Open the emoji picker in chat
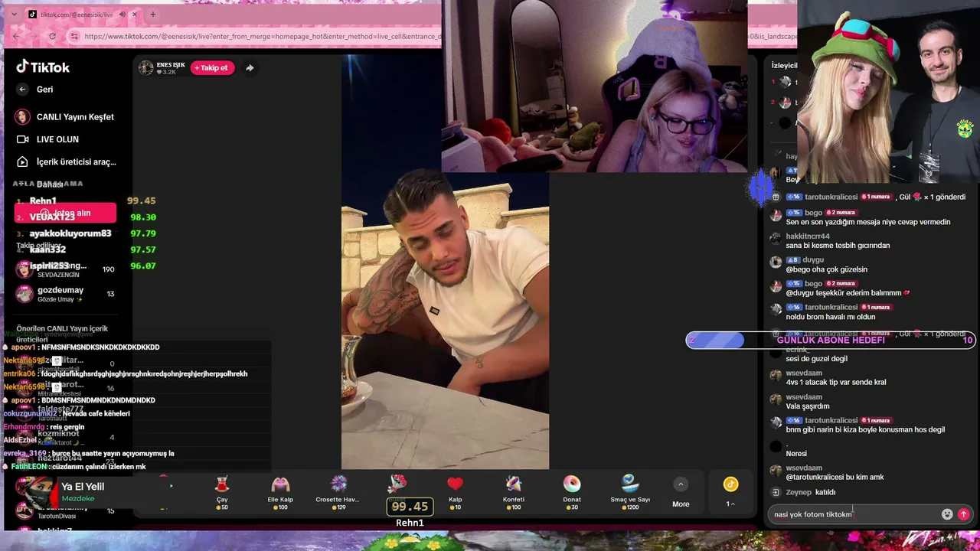The image size is (980, 551). coord(947,514)
